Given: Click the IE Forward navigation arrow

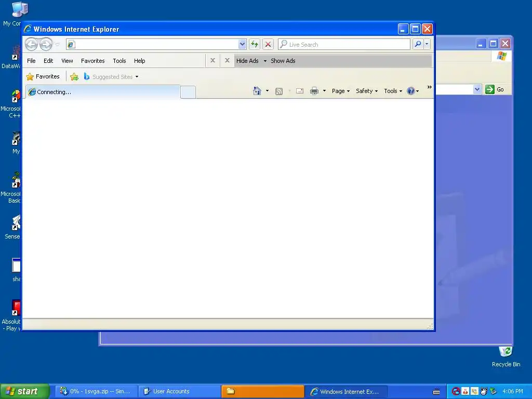Looking at the screenshot, I should pyautogui.click(x=46, y=44).
